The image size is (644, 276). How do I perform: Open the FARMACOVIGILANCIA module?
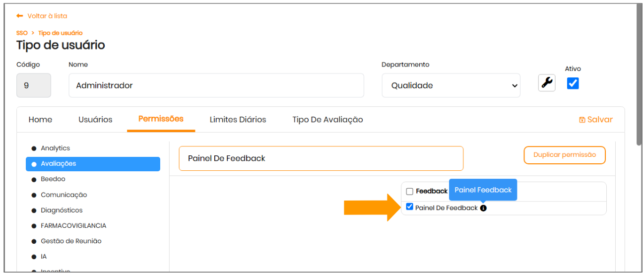(x=73, y=225)
